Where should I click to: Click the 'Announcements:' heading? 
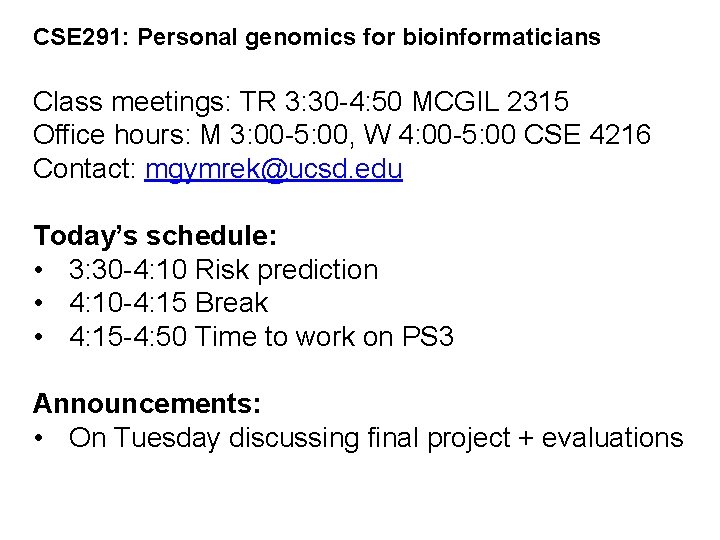pyautogui.click(x=147, y=404)
